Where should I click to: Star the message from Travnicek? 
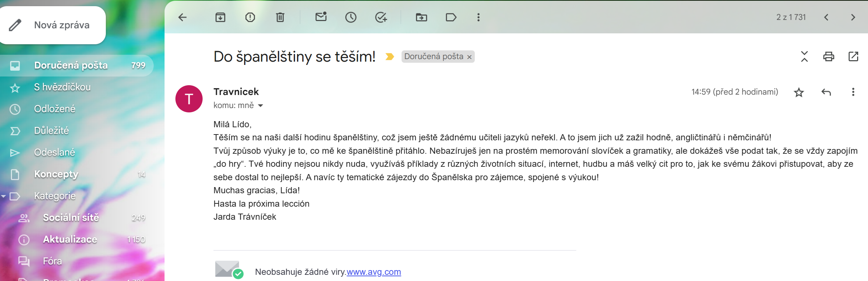point(799,92)
